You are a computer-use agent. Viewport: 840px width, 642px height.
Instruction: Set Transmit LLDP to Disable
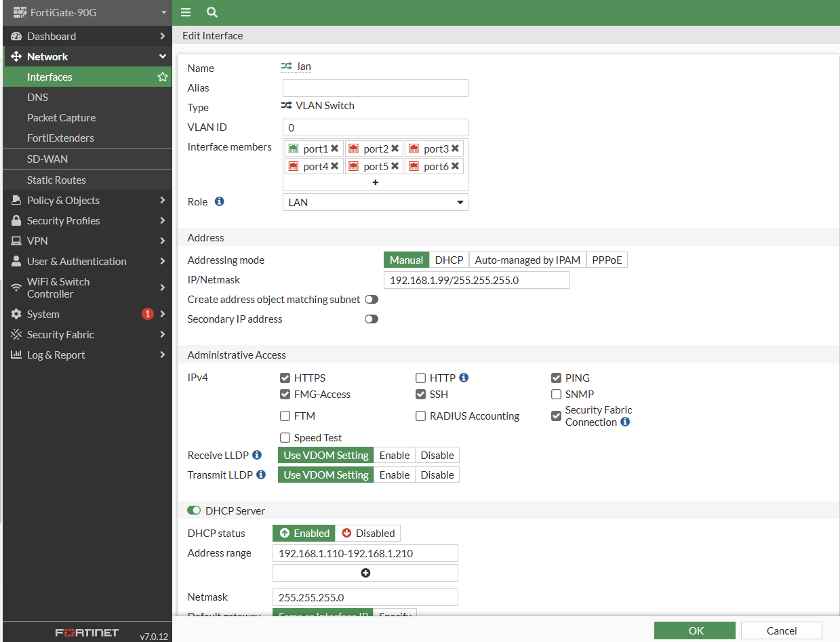(x=437, y=475)
